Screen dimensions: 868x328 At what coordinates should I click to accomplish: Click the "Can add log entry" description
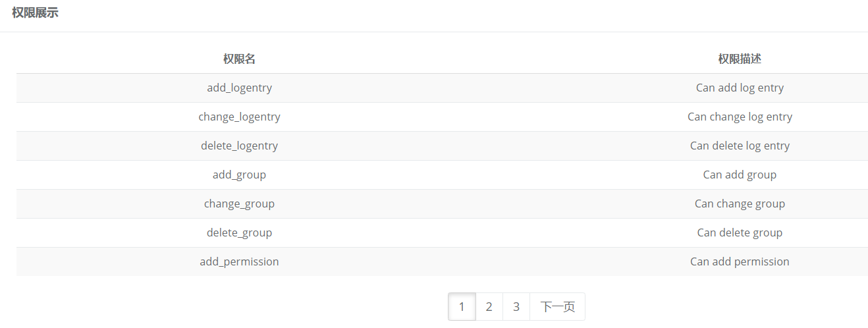point(740,88)
